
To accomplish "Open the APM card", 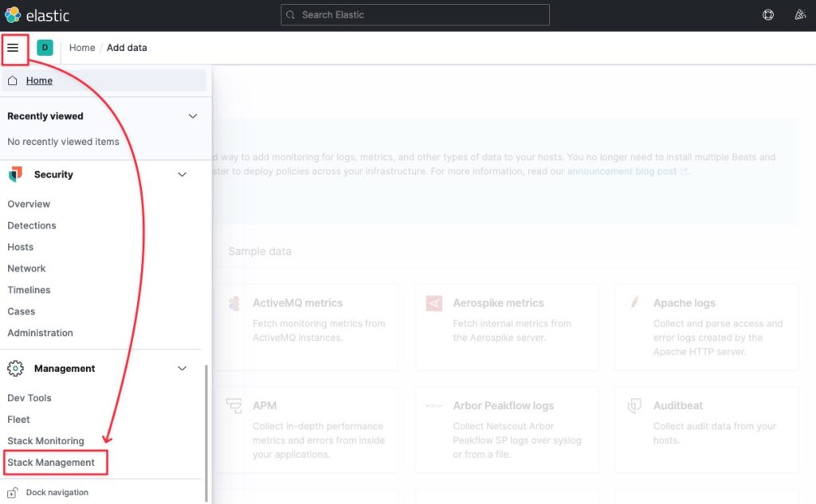I will point(307,430).
